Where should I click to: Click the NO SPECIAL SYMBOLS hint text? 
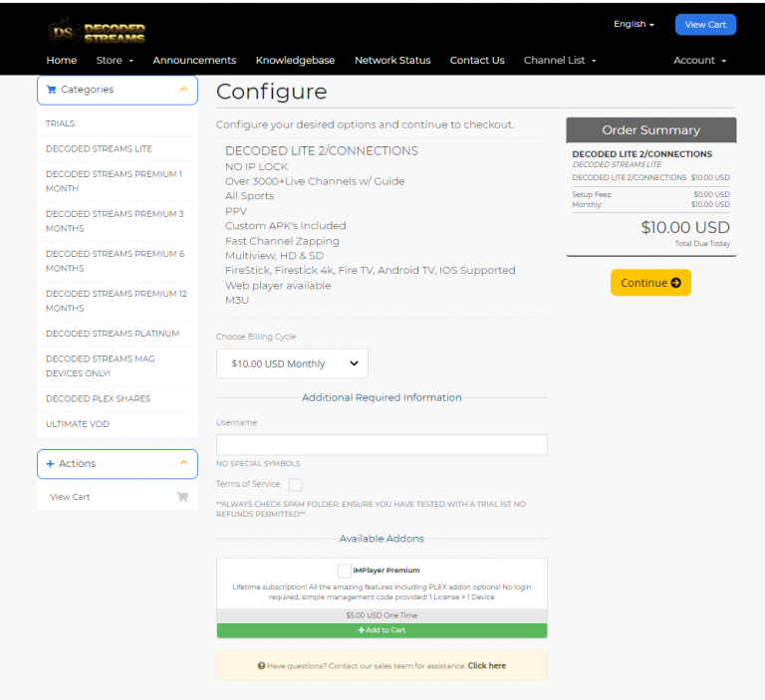coord(258,463)
